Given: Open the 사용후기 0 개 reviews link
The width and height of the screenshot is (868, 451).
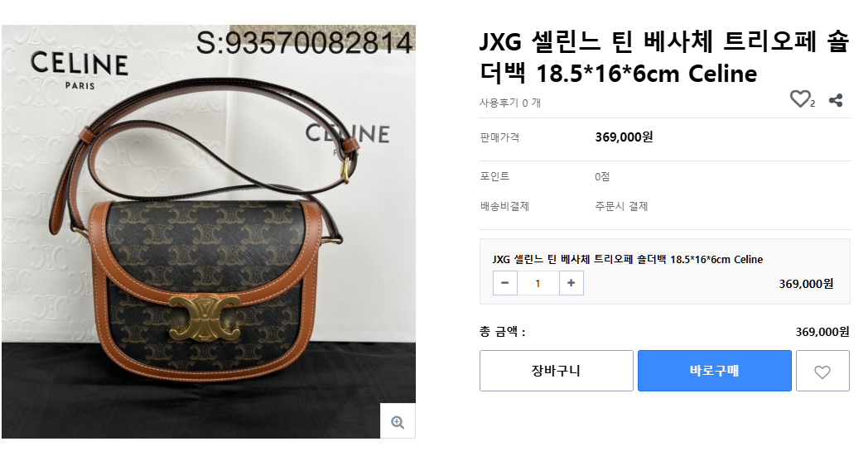Looking at the screenshot, I should click(x=510, y=103).
